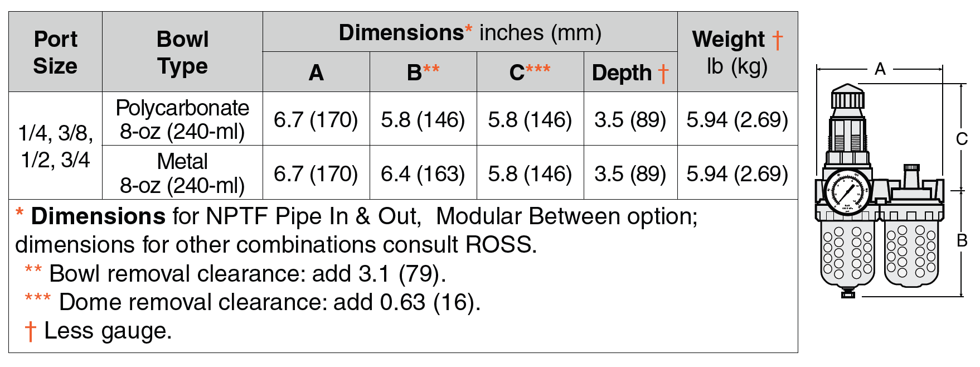Click the 6.4 (163) B dimension value
This screenshot has width=980, height=367.
coord(423,173)
